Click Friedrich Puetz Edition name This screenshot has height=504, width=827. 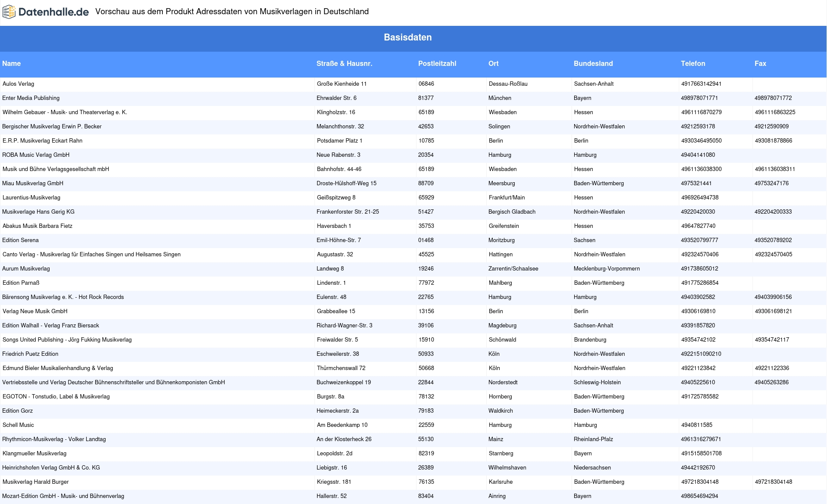click(x=30, y=354)
